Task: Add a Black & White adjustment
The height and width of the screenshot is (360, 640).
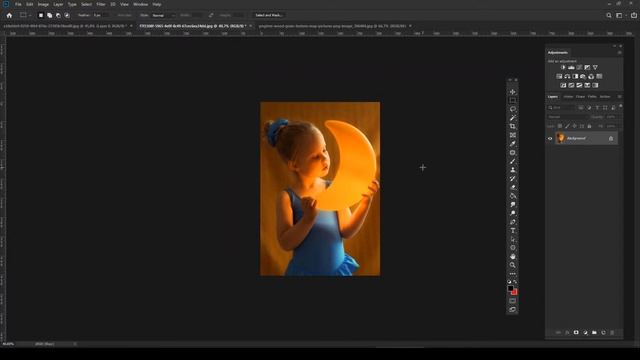Action: tap(575, 76)
